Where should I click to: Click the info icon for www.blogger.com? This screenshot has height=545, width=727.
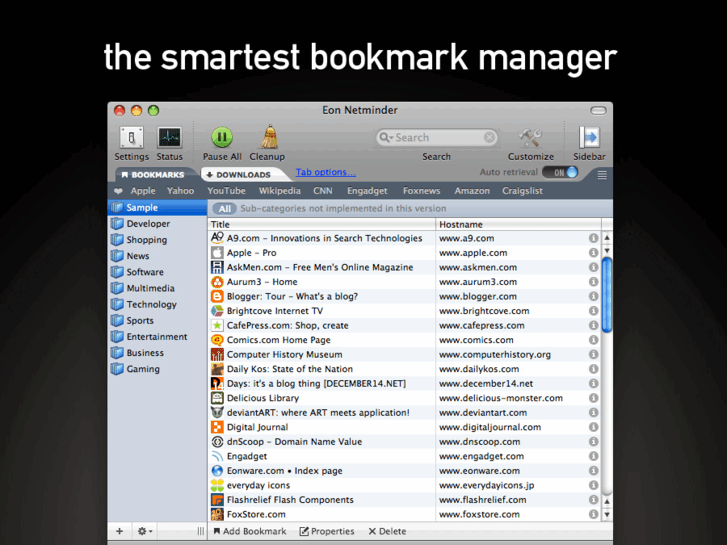[x=593, y=296]
